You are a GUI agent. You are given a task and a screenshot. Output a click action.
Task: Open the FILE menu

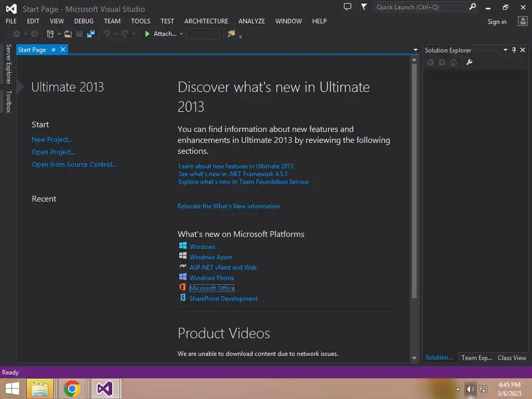coord(11,21)
